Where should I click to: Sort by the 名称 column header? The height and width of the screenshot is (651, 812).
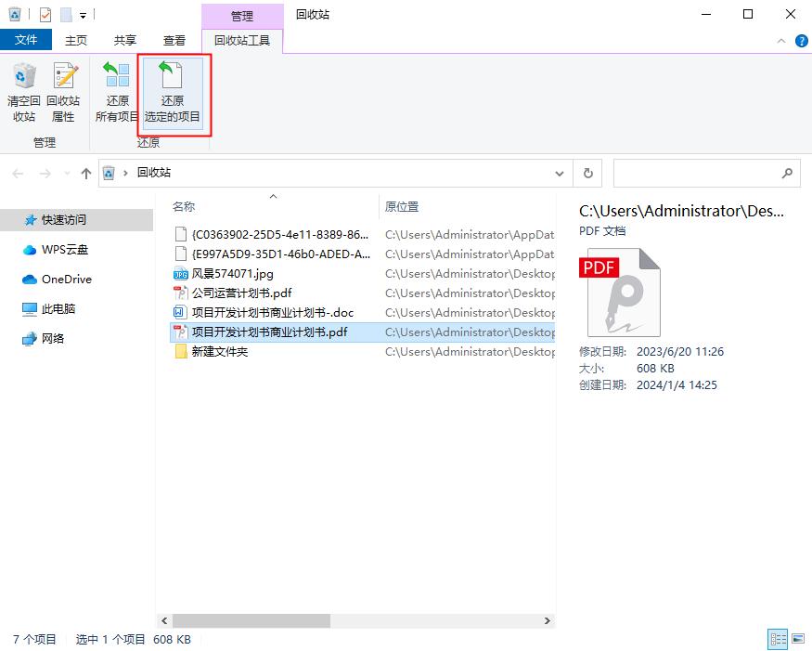click(184, 207)
